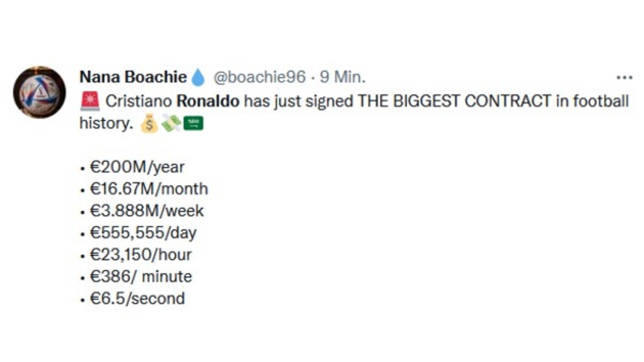The image size is (644, 362).
Task: Click the €6.5/second line
Action: [x=137, y=298]
